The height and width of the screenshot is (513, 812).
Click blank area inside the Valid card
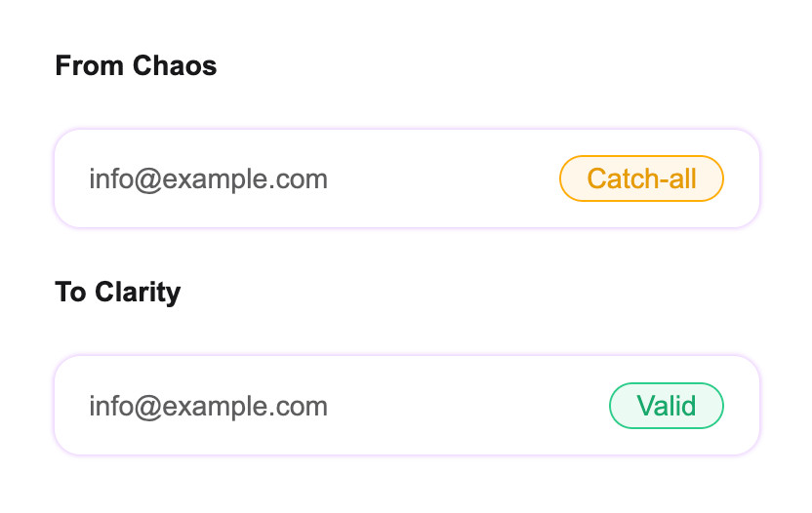point(467,406)
